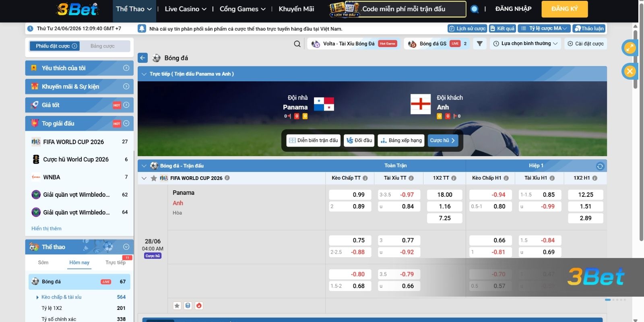Click Hiển thị thêm link
Image resolution: width=644 pixels, height=322 pixels.
[x=46, y=229]
